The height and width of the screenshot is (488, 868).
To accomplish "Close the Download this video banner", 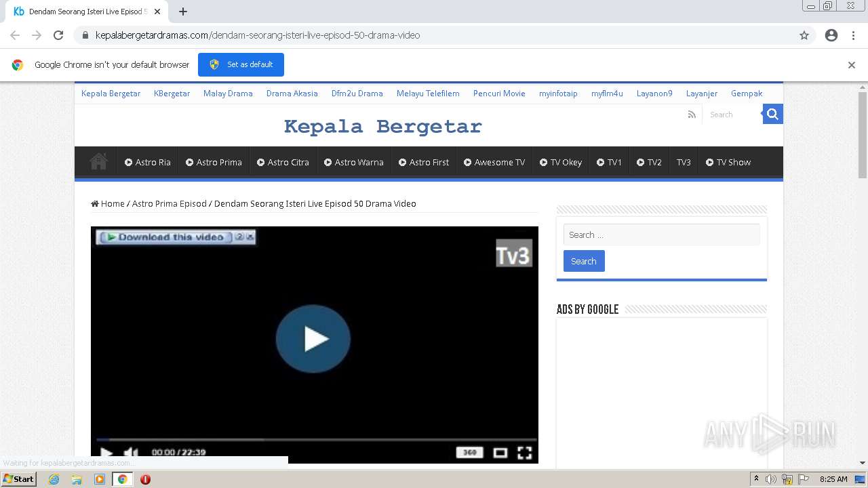I will tap(250, 237).
